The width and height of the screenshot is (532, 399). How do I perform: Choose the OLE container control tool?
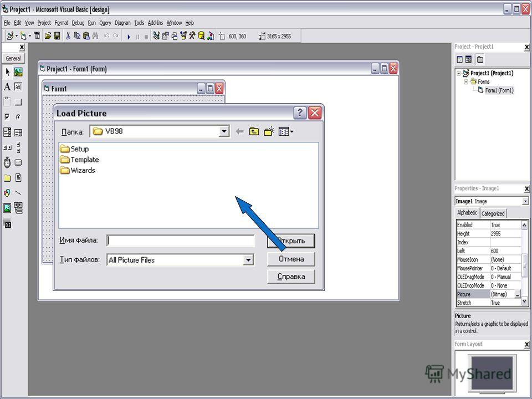pyautogui.click(x=7, y=223)
